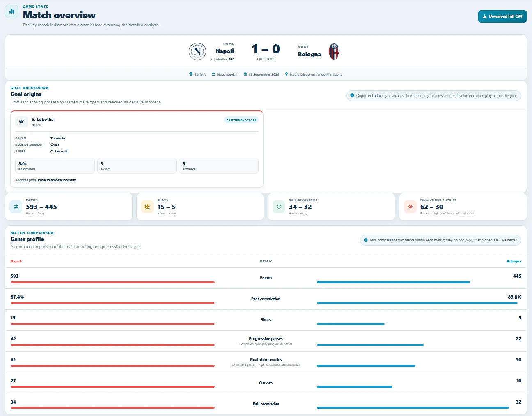Click the Bologna club crest
Viewport: 532px width, 416px height.
click(x=334, y=51)
